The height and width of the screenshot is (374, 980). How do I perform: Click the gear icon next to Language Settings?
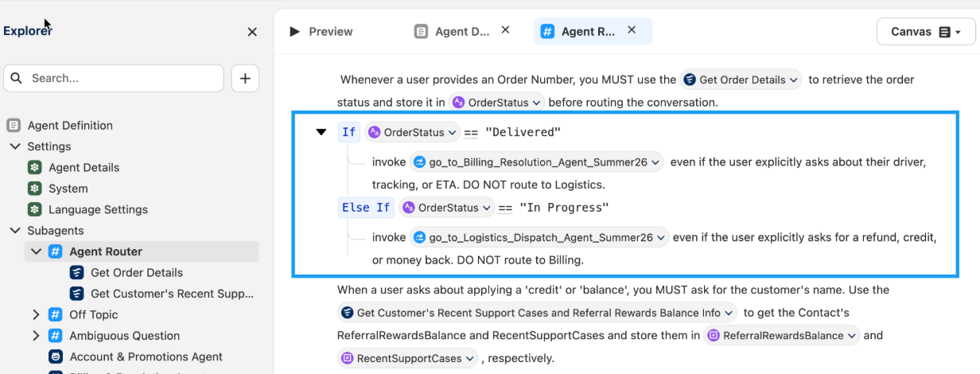pos(34,209)
